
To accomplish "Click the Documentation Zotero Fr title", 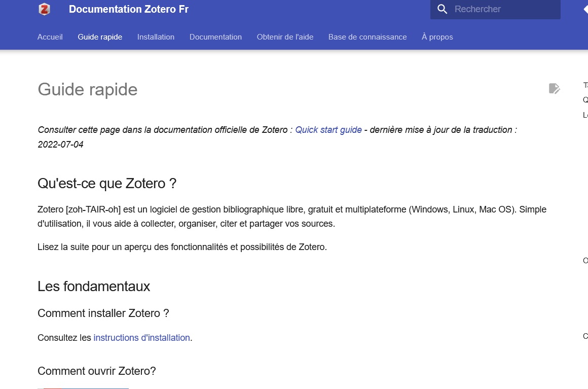I will coord(129,9).
